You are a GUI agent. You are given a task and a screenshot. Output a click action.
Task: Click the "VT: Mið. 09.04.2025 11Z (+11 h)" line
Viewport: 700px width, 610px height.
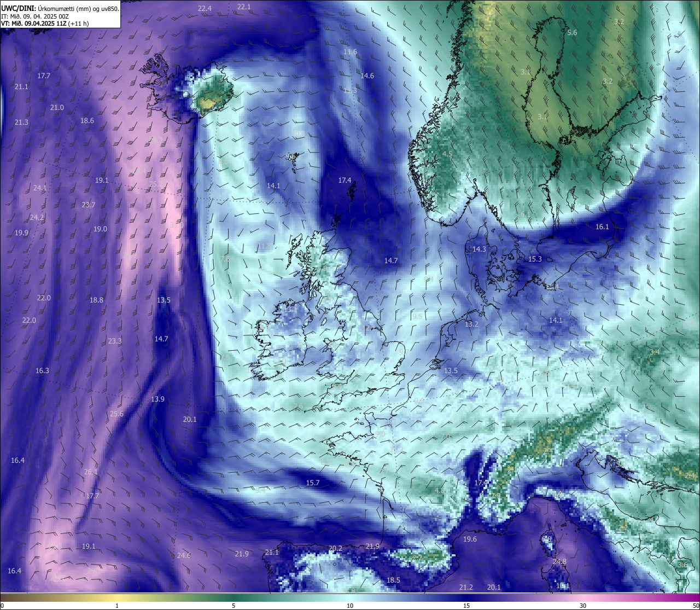click(45, 24)
